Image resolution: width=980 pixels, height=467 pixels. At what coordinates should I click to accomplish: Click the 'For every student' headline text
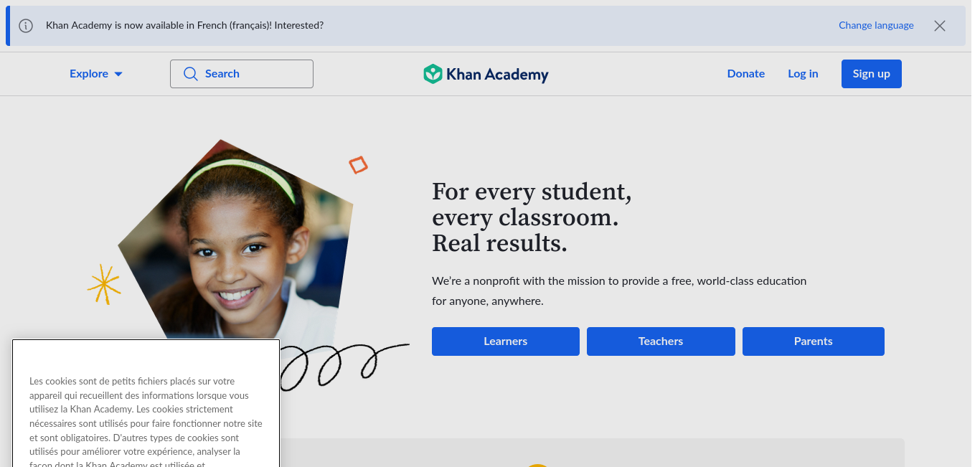tap(532, 218)
